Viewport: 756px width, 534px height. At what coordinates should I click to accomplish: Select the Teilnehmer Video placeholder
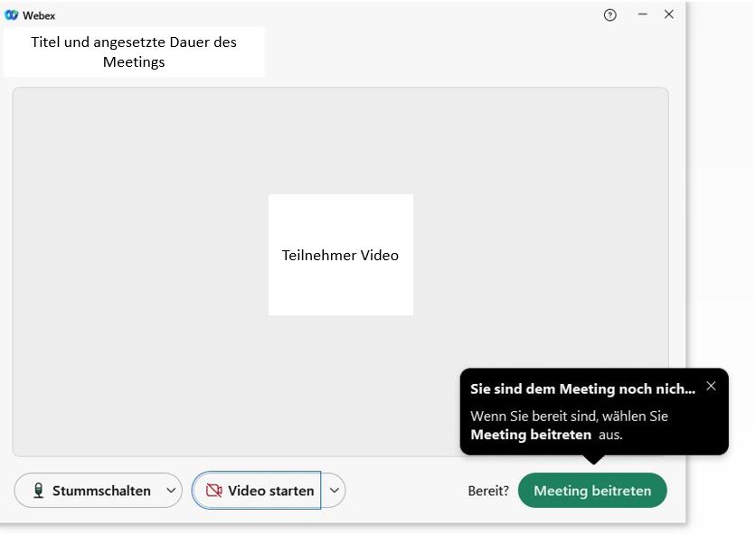point(340,255)
